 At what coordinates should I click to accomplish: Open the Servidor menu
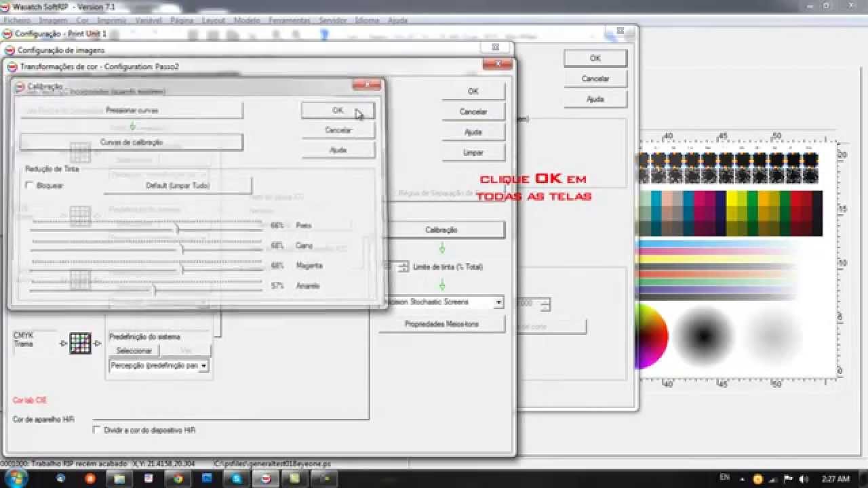click(333, 20)
